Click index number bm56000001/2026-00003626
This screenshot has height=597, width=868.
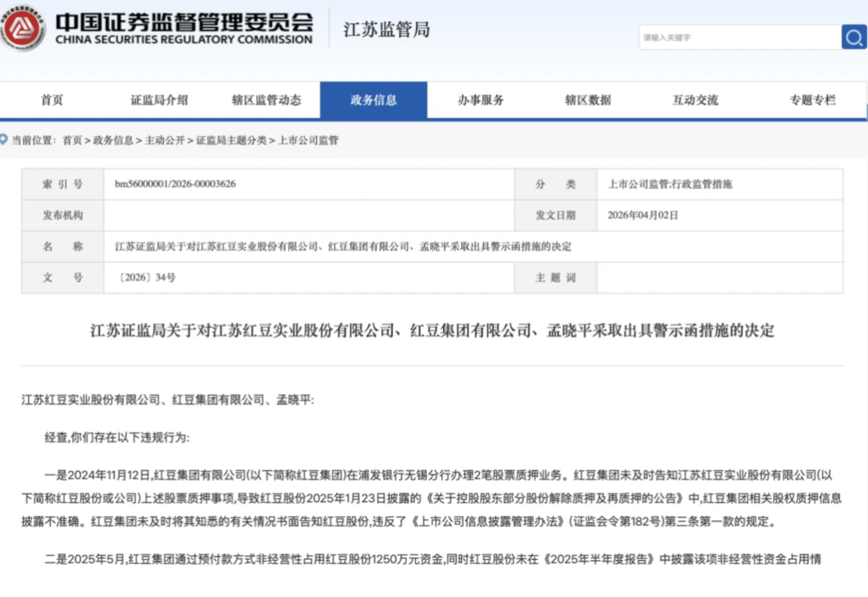175,184
